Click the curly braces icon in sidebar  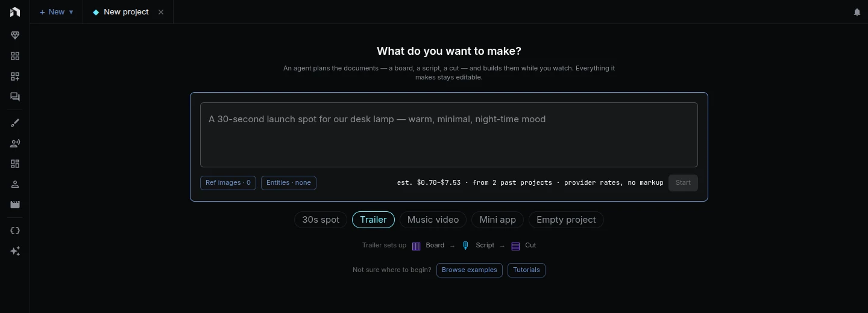15,231
